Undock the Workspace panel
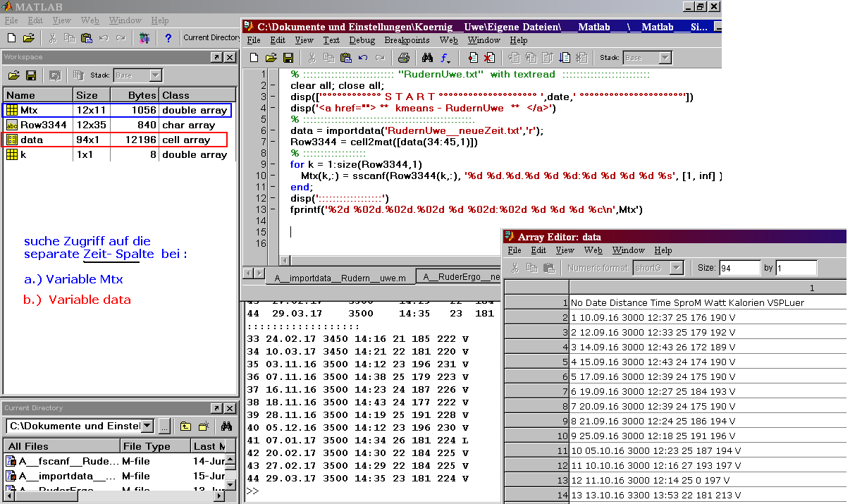This screenshot has height=504, width=862. (216, 57)
